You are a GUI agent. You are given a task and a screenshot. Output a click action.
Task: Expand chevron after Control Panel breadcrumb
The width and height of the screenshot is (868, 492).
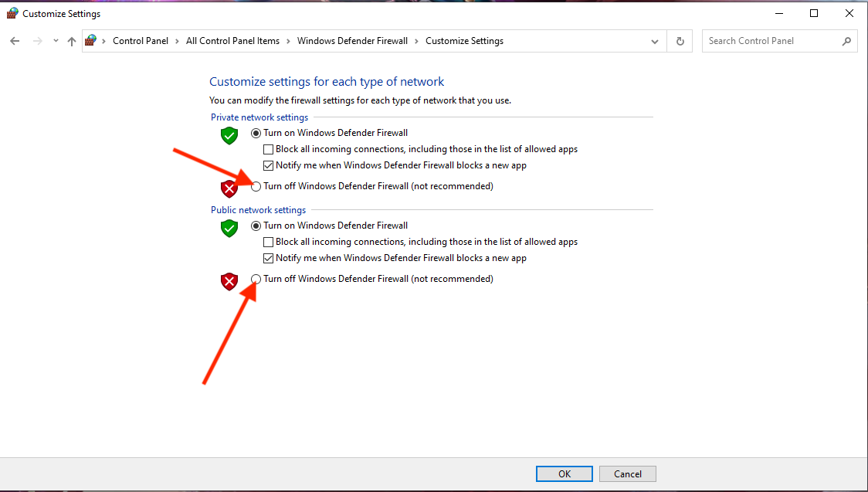click(x=177, y=41)
